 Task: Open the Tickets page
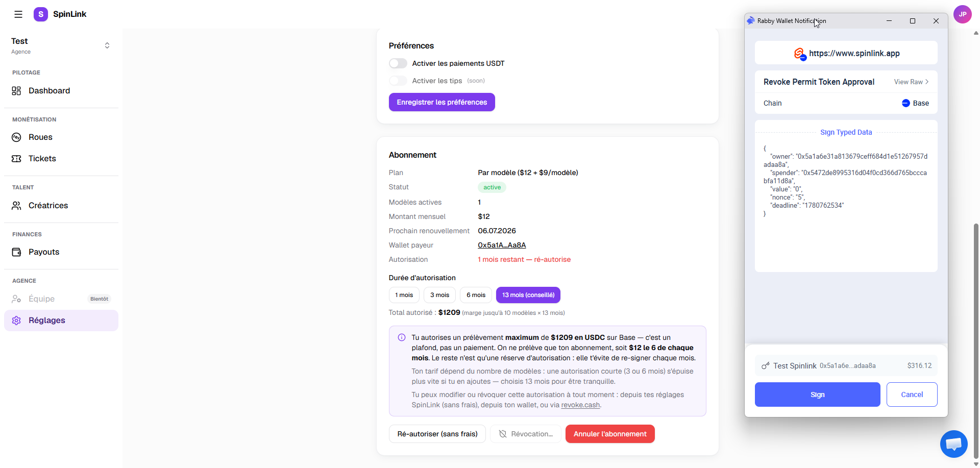(x=61, y=159)
